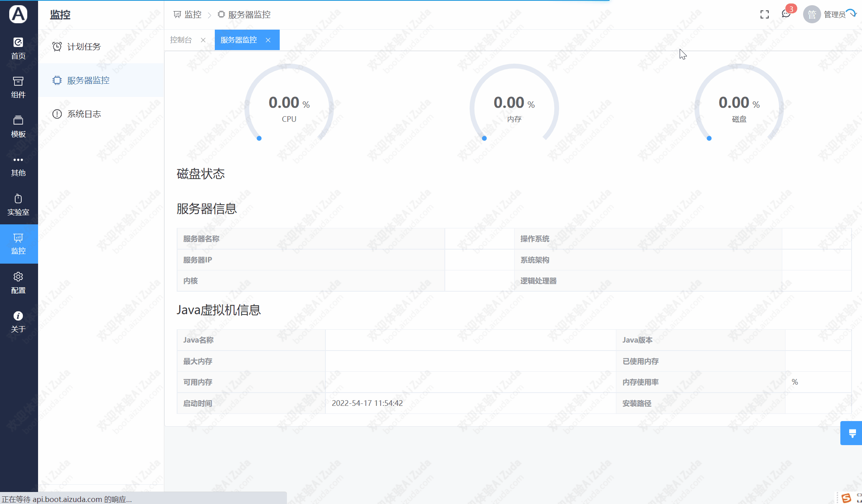Open the 关于 about info icon
Image resolution: width=862 pixels, height=504 pixels.
tap(18, 322)
